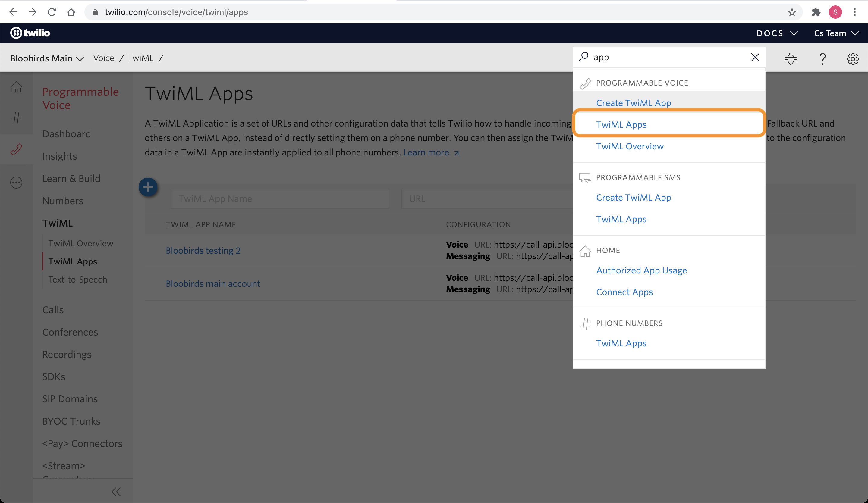Open SIP Domains in the sidebar
868x503 pixels.
point(70,399)
